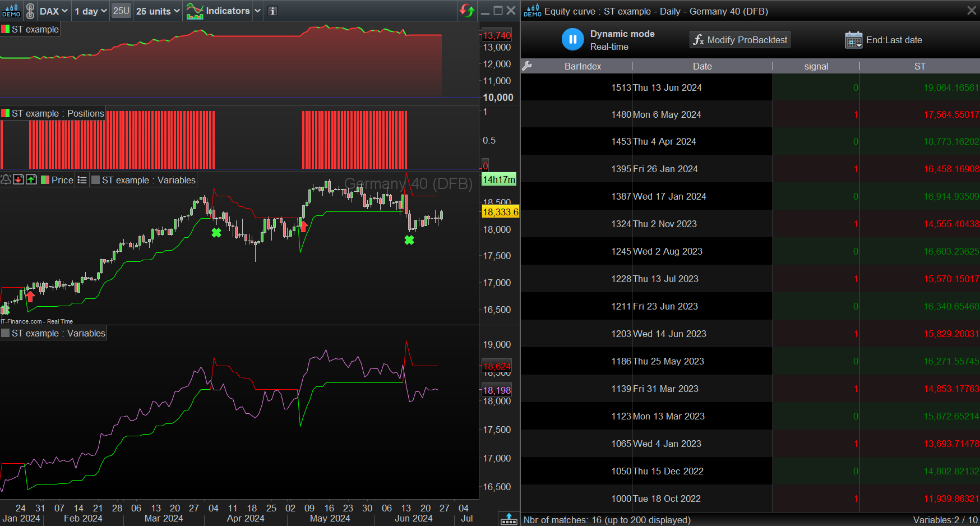The width and height of the screenshot is (980, 526).
Task: Open the chart information 'i' icon
Action: [272, 11]
